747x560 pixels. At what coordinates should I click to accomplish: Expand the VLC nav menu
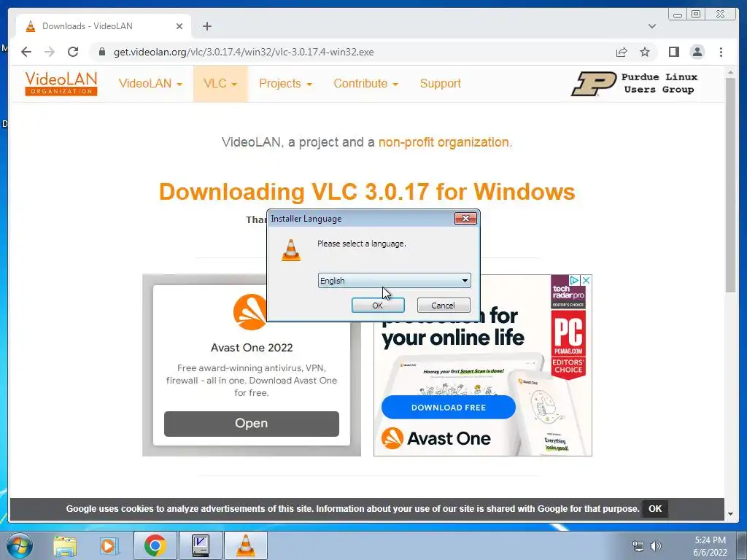[220, 83]
